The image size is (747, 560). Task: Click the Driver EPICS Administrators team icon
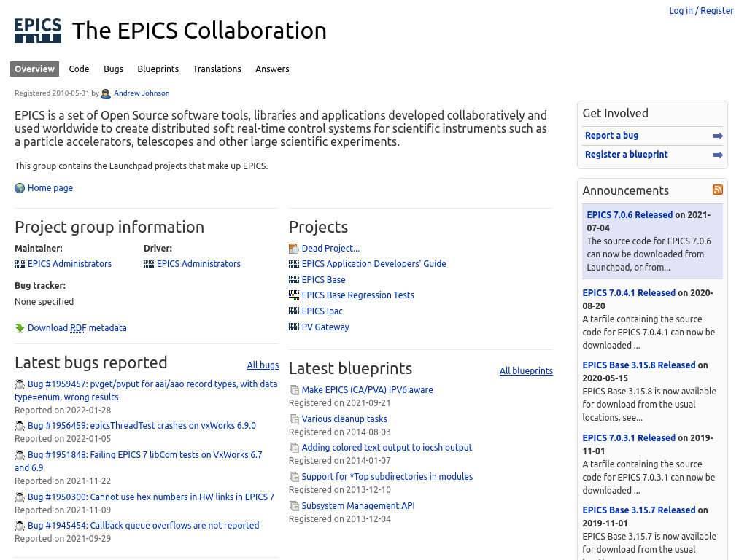tap(149, 264)
